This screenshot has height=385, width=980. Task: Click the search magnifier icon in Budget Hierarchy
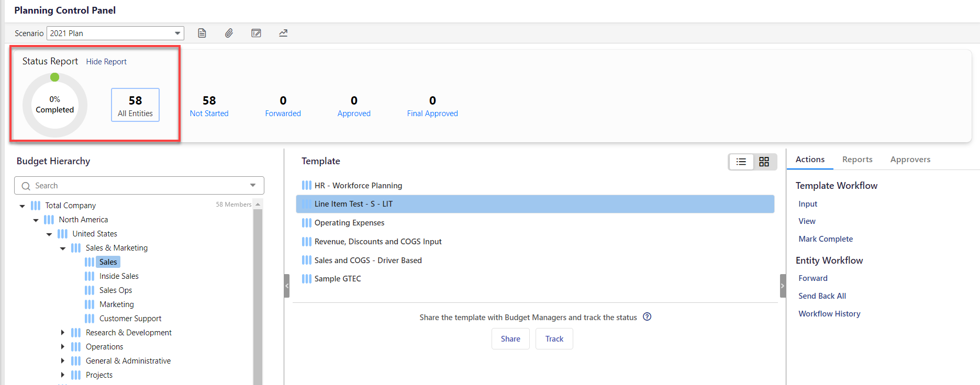click(x=26, y=186)
